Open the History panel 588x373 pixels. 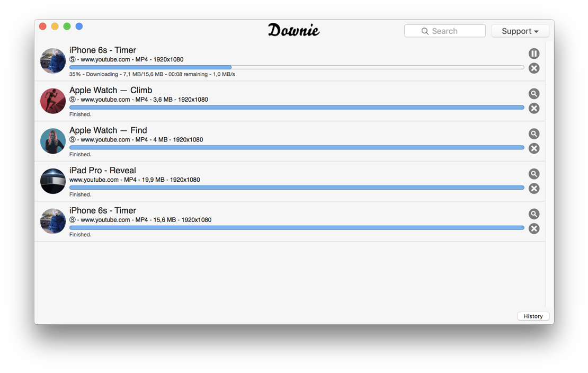(x=533, y=316)
